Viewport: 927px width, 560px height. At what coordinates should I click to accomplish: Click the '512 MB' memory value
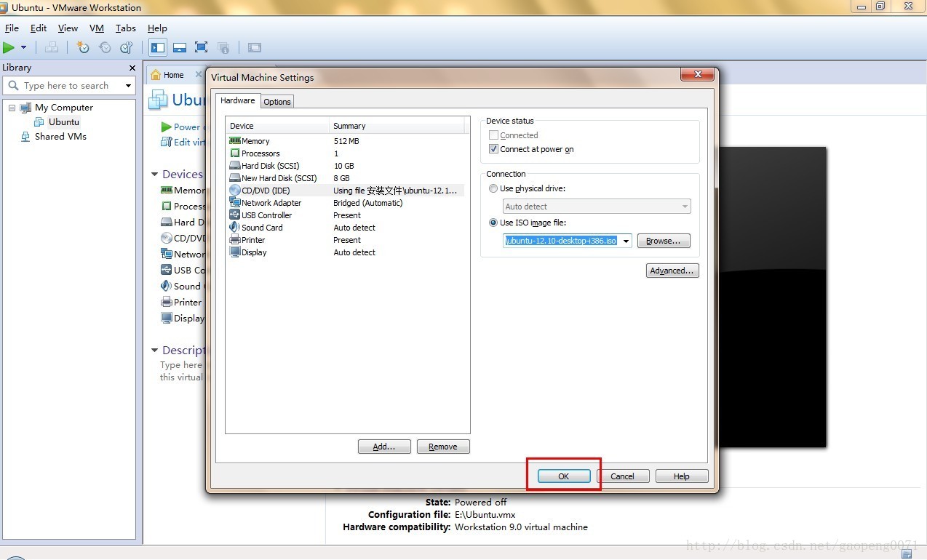346,141
